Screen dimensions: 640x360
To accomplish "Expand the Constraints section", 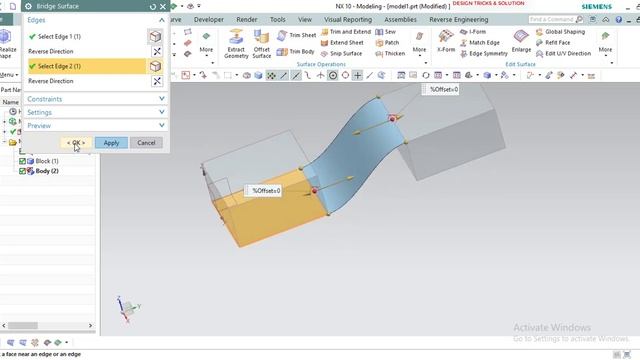I will tap(96, 99).
